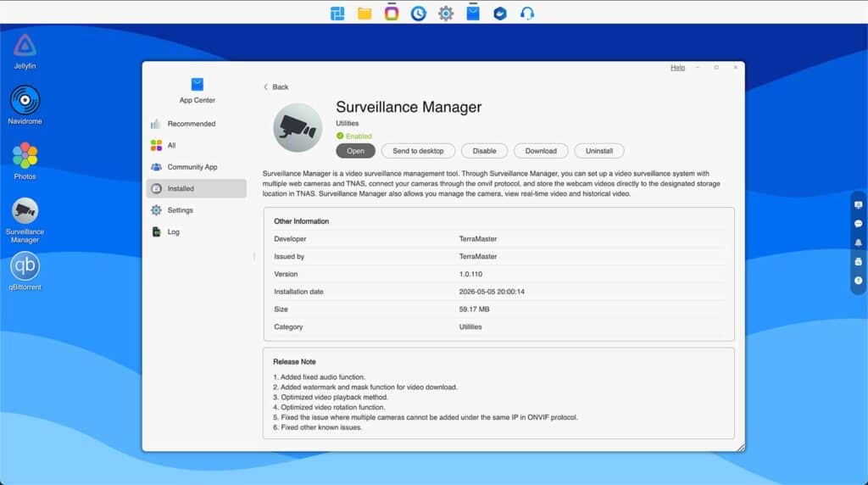Image resolution: width=868 pixels, height=485 pixels.
Task: Open the support headset icon in dock
Action: click(527, 14)
